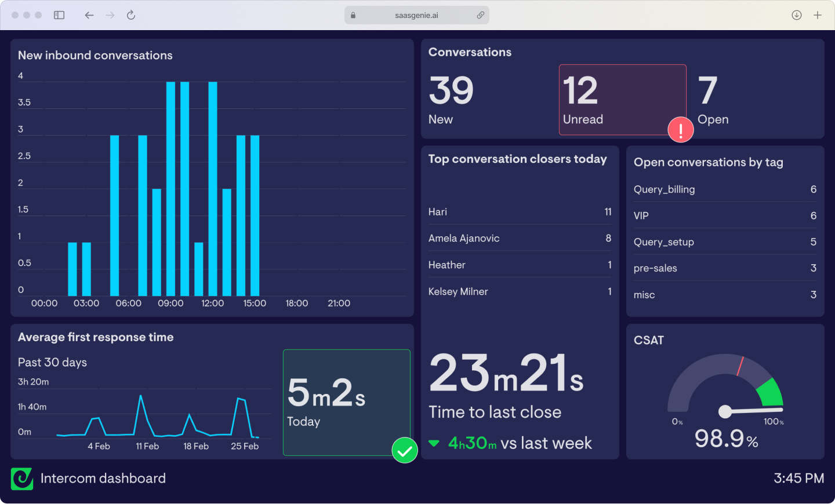Click the forward navigation arrow icon
The width and height of the screenshot is (835, 504).
110,15
